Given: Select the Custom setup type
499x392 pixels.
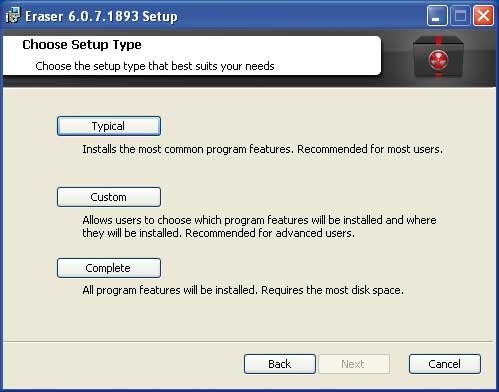Looking at the screenshot, I should point(109,197).
